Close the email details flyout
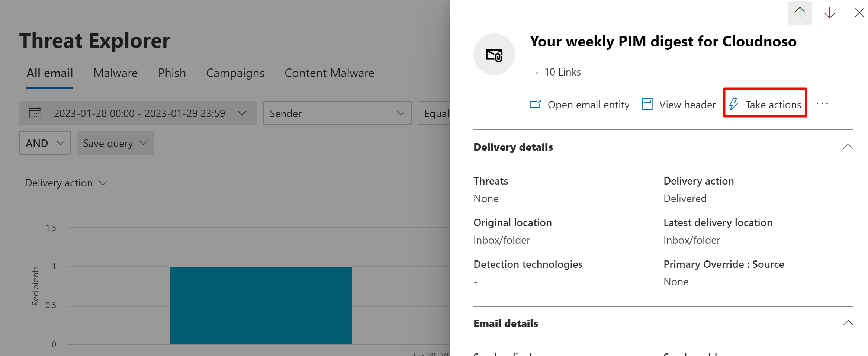Image resolution: width=868 pixels, height=356 pixels. [859, 13]
